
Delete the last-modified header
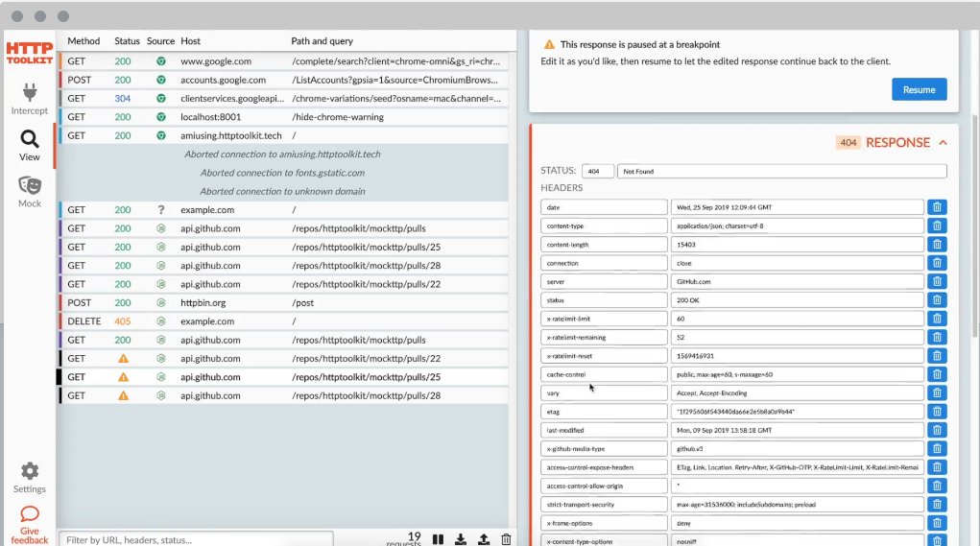(937, 430)
